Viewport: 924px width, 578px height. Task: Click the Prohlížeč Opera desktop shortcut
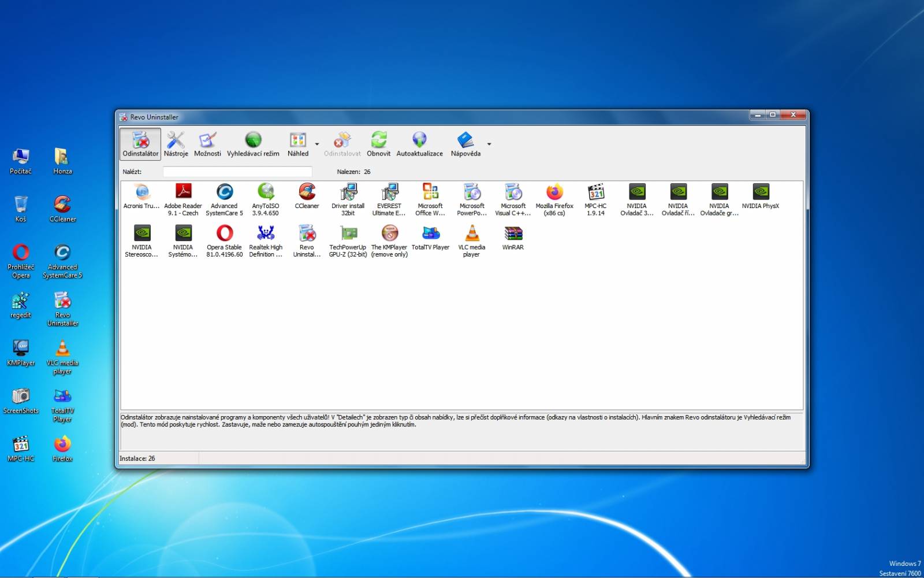pos(21,261)
